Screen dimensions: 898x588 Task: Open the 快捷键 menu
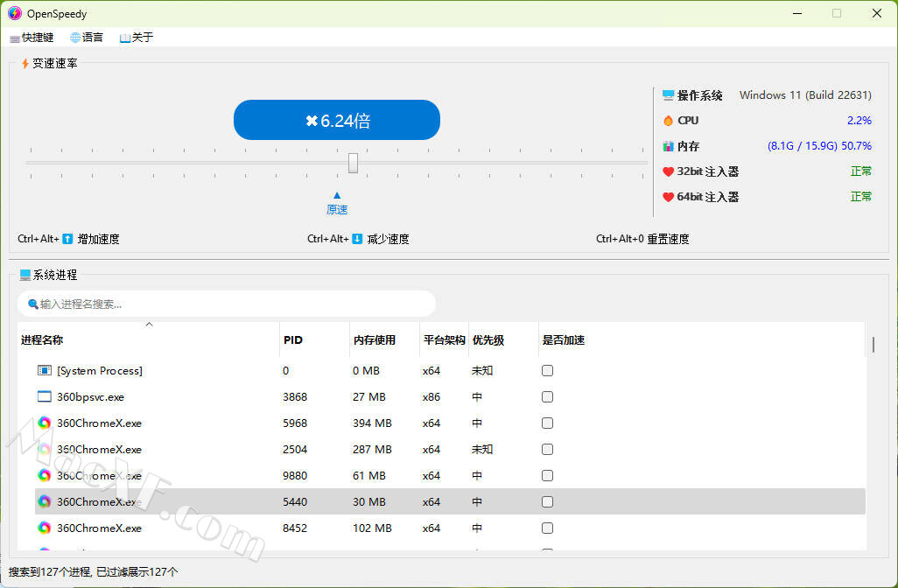(32, 38)
